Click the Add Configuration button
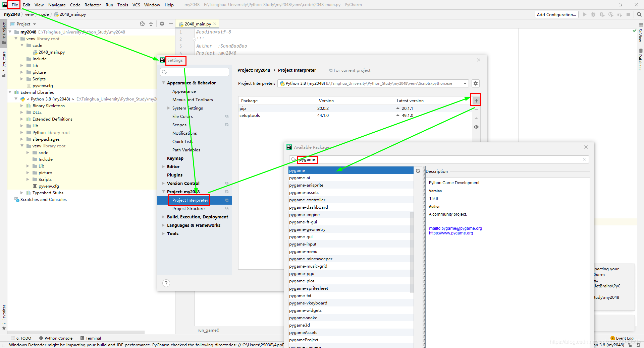This screenshot has height=348, width=644. tap(556, 14)
